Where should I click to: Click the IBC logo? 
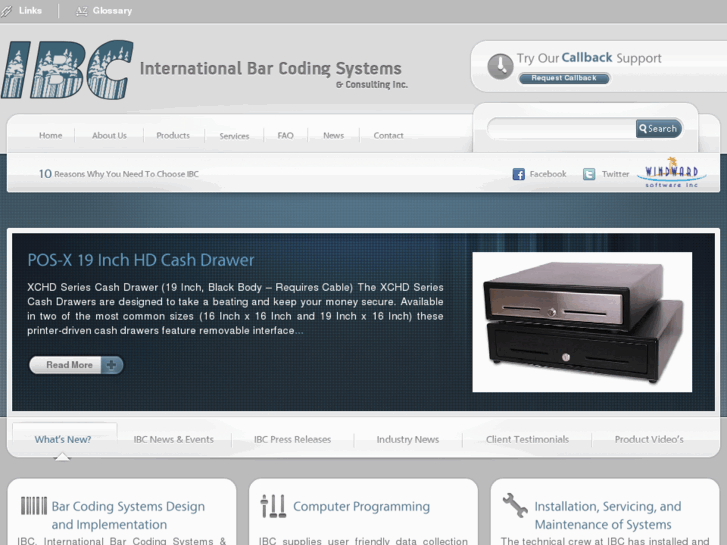click(67, 70)
